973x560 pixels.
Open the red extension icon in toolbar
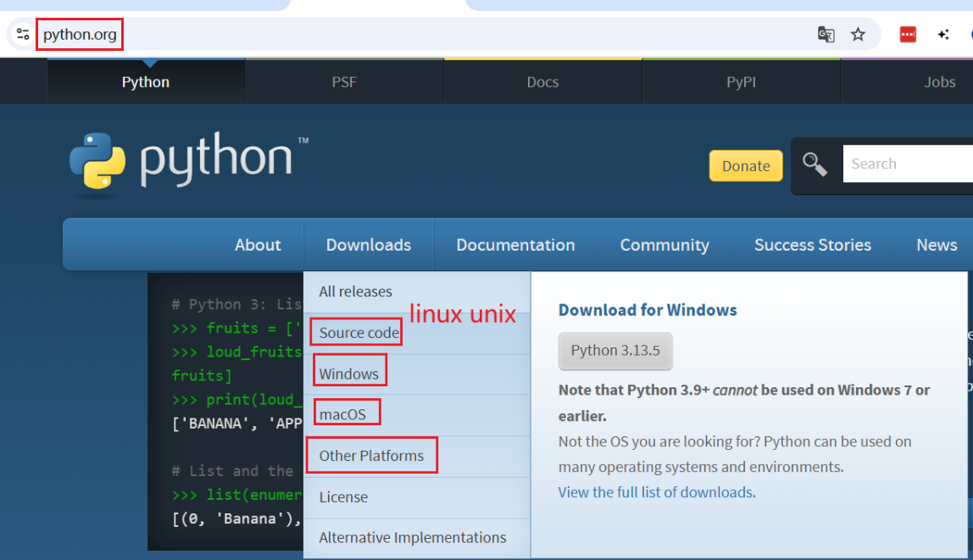pos(908,34)
